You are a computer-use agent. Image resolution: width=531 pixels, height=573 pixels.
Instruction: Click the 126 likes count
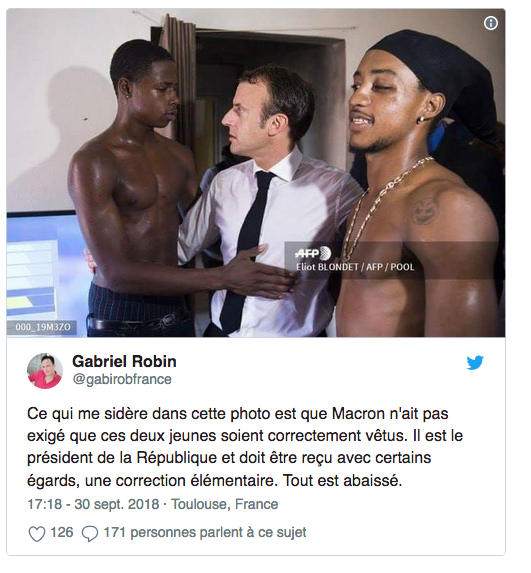point(61,532)
